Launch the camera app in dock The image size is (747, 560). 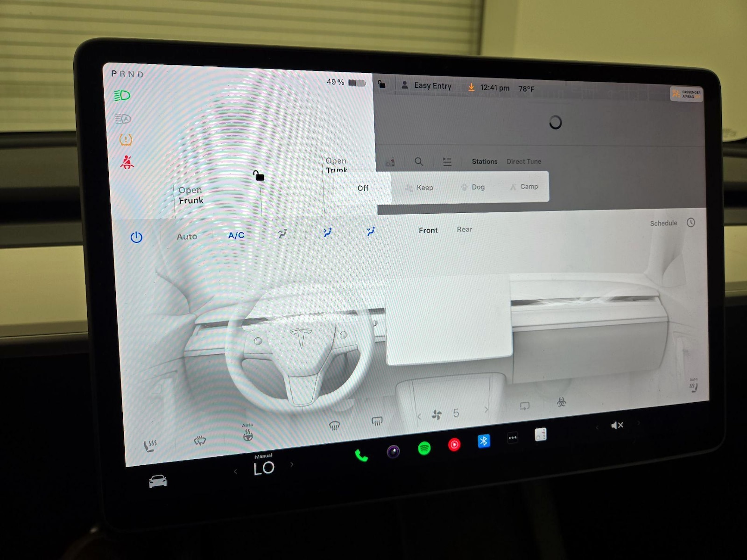393,451
